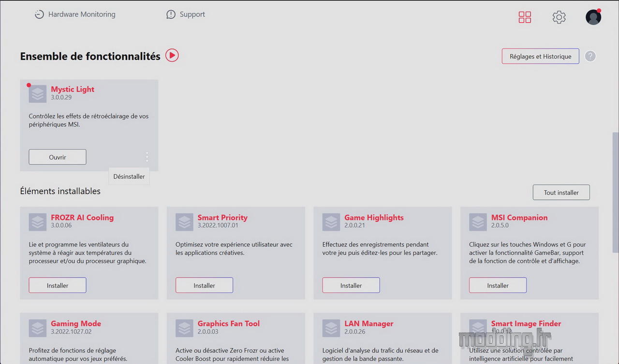Viewport: 619px width, 364px height.
Task: Toggle the Mystic Light three-dot menu
Action: 147,157
